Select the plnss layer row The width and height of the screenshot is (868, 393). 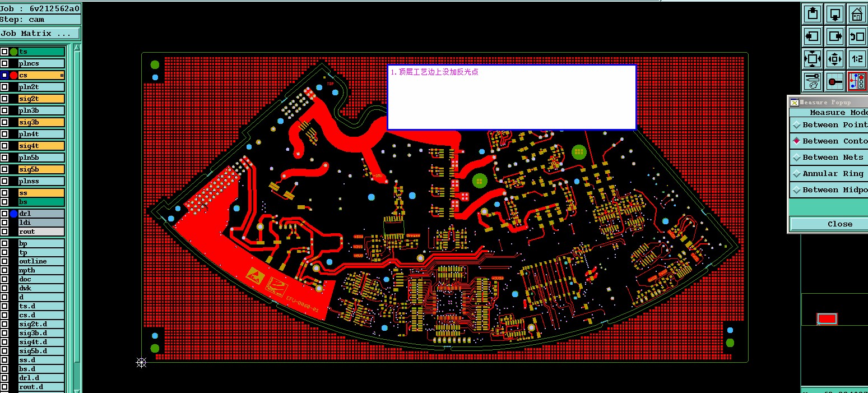click(x=41, y=181)
